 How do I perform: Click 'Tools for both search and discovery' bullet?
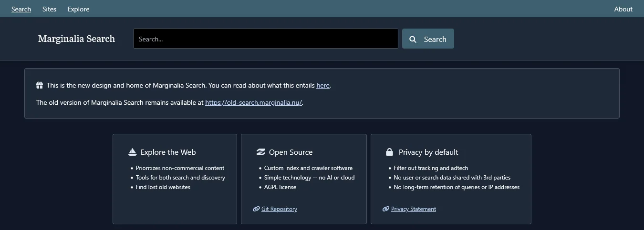point(180,178)
